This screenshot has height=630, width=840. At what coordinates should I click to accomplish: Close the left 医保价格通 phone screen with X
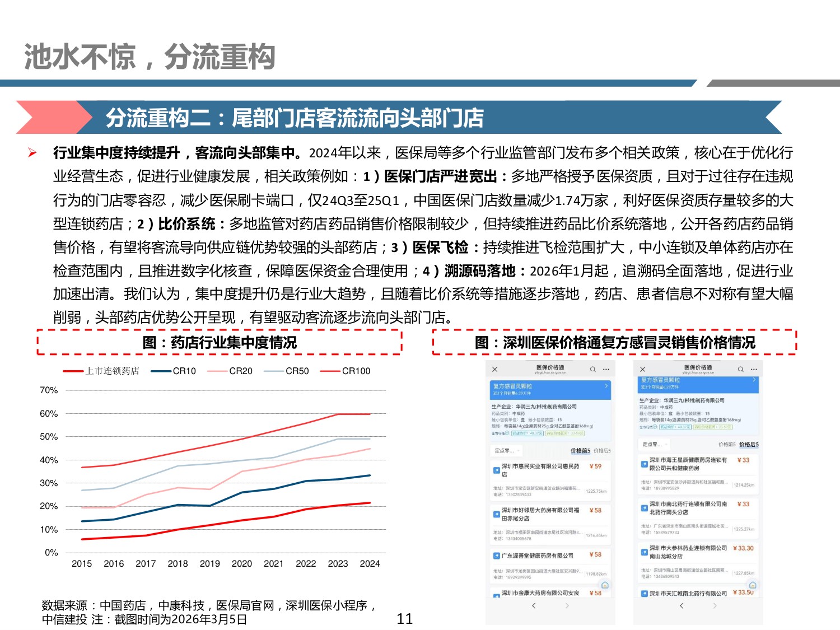click(x=494, y=370)
